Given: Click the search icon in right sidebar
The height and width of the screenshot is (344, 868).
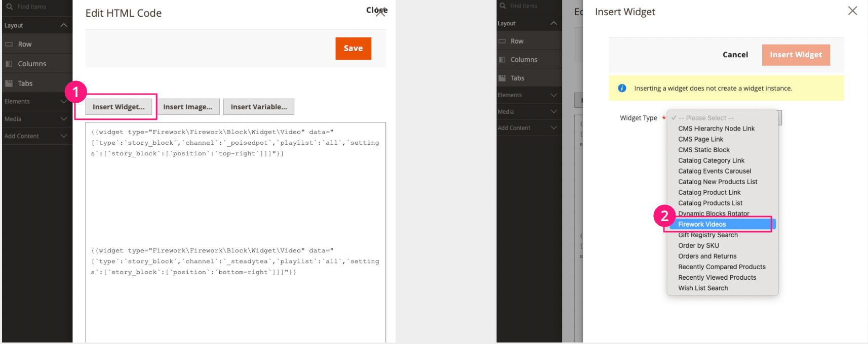Looking at the screenshot, I should [502, 6].
